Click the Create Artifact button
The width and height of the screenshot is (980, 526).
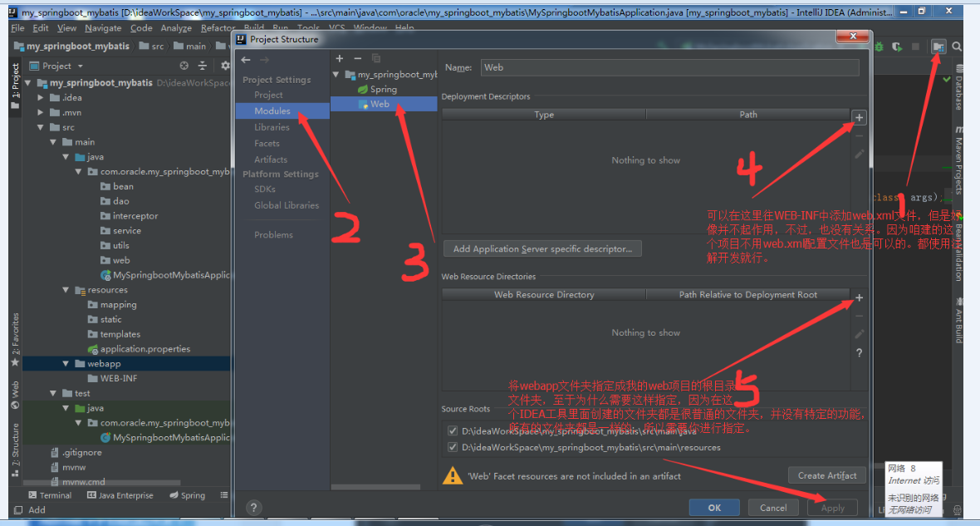827,475
